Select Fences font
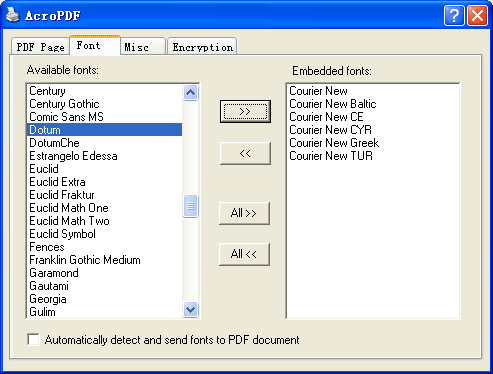The image size is (493, 374). click(x=104, y=247)
